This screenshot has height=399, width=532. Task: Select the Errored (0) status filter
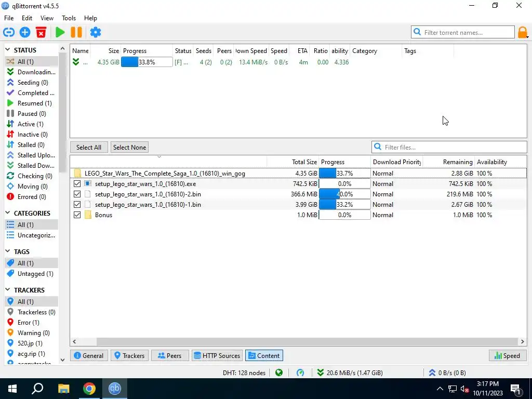[x=31, y=197]
